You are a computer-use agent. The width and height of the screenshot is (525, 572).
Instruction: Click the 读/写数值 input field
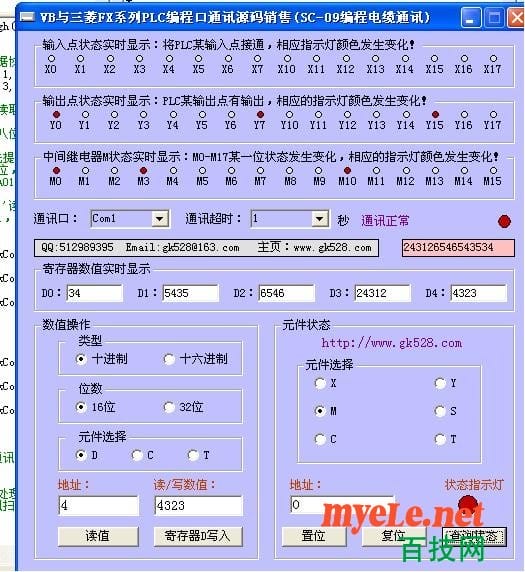click(x=198, y=506)
